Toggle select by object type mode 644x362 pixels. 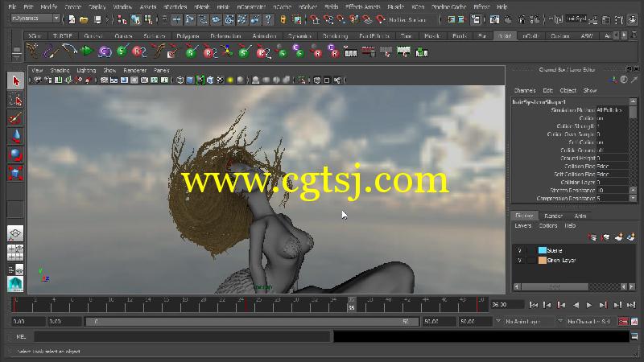135,19
